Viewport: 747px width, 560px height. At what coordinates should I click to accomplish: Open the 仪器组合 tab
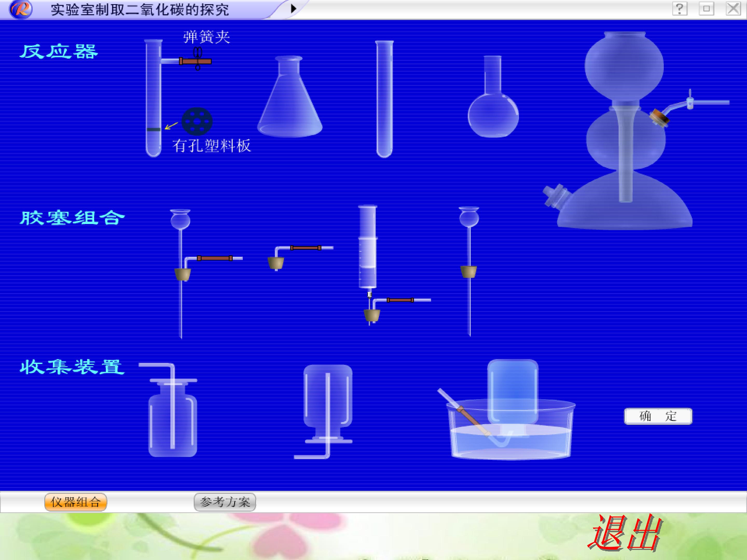coord(76,502)
